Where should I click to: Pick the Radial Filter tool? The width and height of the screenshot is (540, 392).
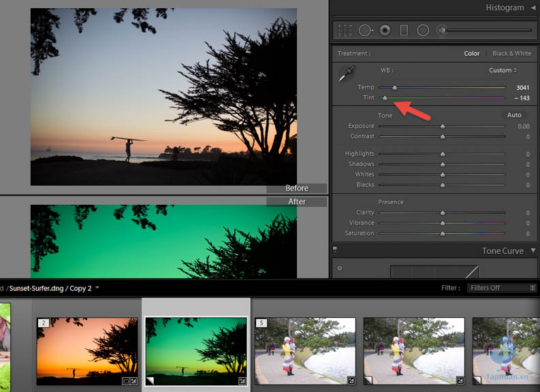tap(423, 30)
